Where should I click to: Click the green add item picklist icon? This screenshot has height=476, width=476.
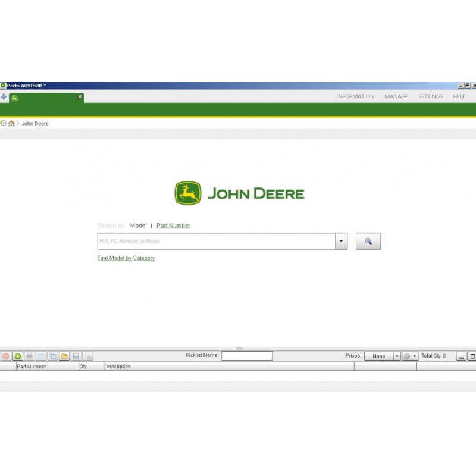[x=18, y=356]
